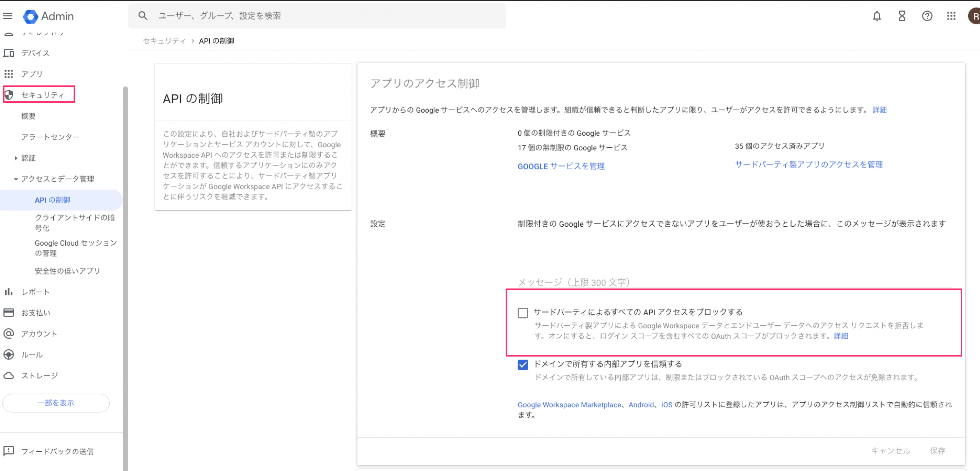Click the フィードバックの送信 feedback icon
The image size is (980, 471).
(x=9, y=451)
